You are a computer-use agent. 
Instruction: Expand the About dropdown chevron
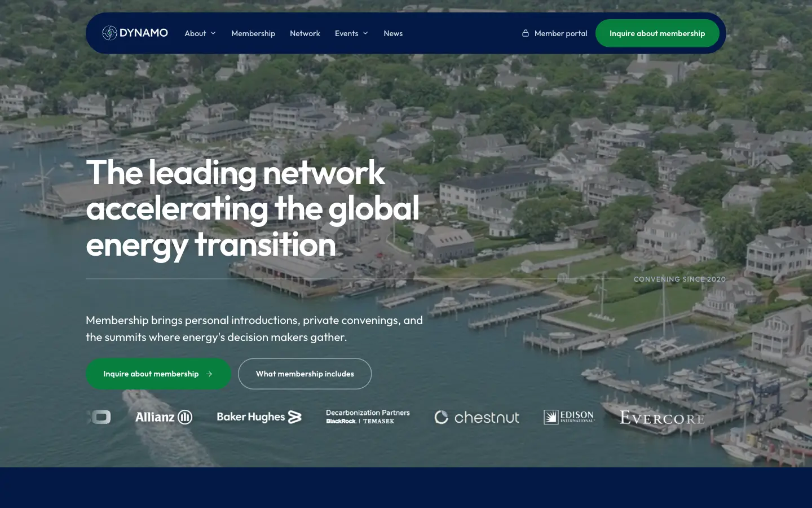click(213, 33)
